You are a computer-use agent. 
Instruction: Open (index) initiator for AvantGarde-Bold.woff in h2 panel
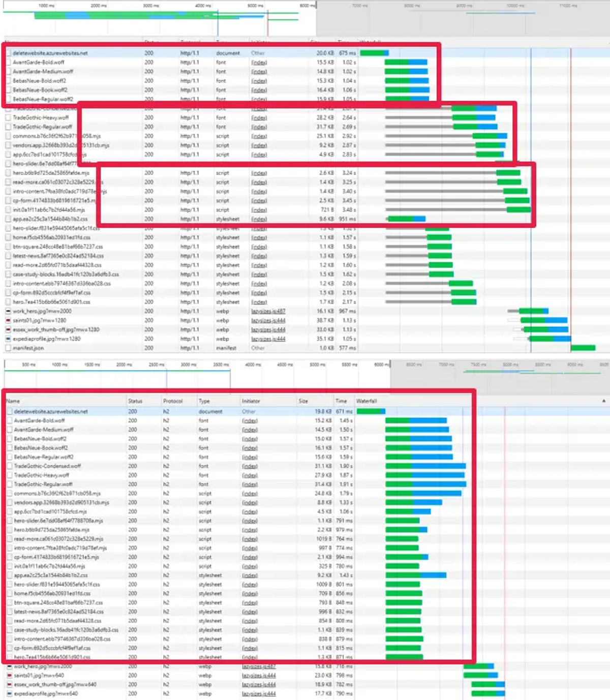pyautogui.click(x=250, y=420)
